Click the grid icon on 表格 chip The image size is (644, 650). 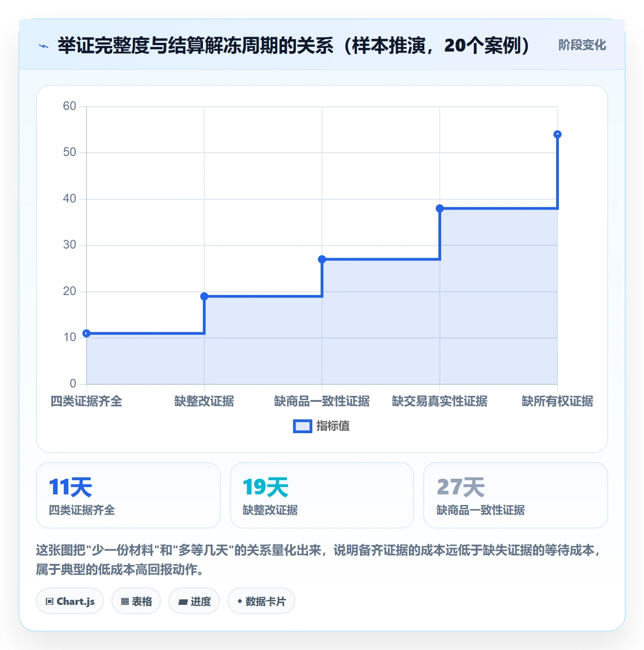125,602
